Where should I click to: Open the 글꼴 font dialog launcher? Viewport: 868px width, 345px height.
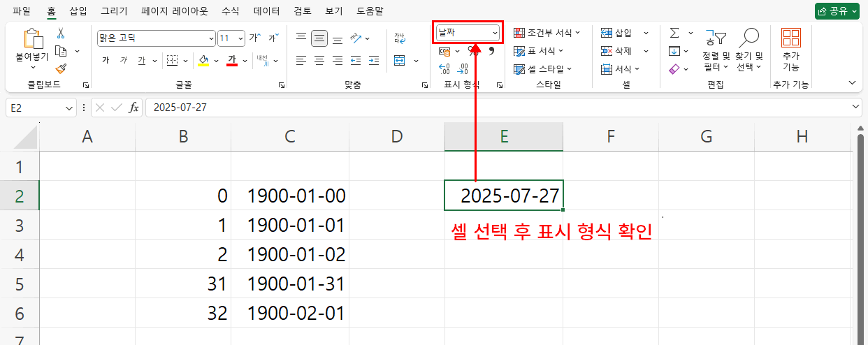pyautogui.click(x=281, y=85)
